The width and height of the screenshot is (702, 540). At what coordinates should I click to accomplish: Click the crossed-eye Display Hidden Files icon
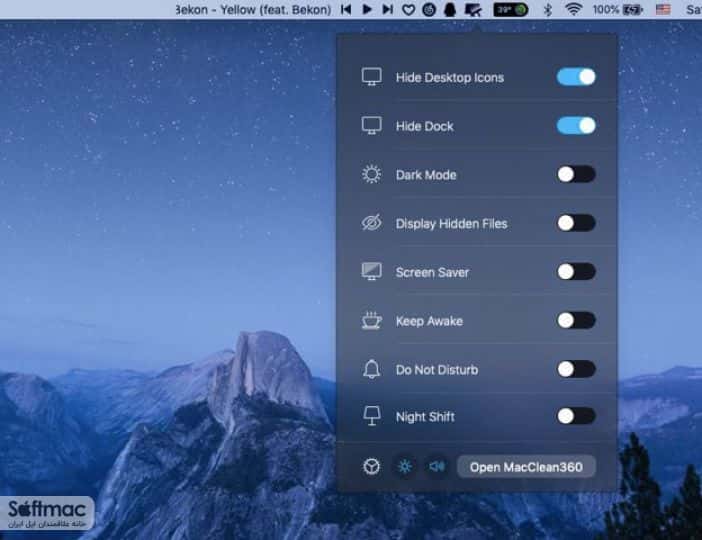(x=372, y=223)
